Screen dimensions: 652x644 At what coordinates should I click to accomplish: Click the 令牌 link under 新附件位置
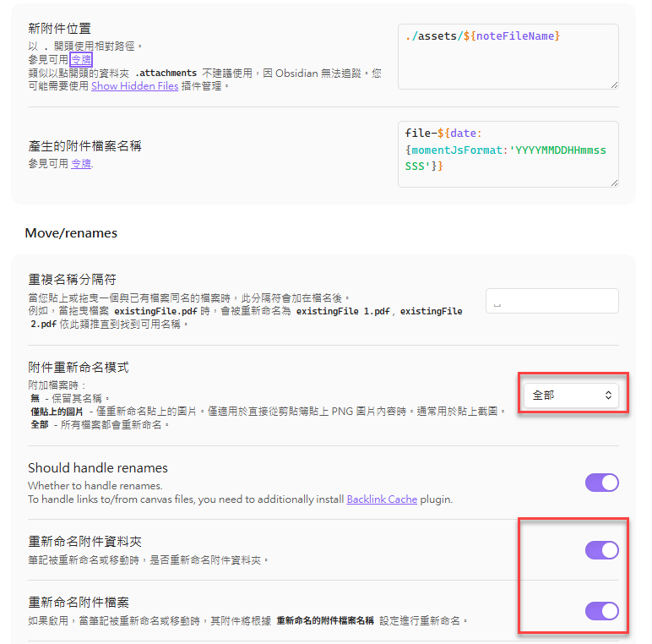point(81,60)
